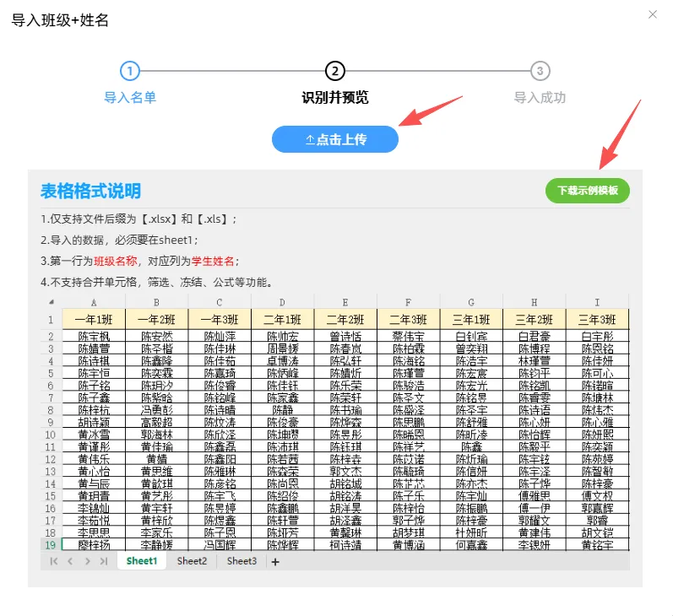Click the header cell 三年3班
The height and width of the screenshot is (616, 673).
(597, 320)
